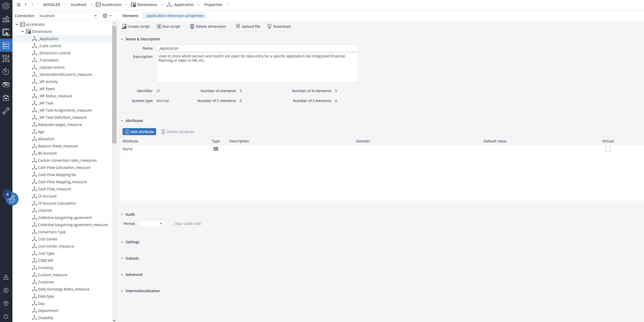Viewport: 644px width, 322px height.
Task: Collapse the Dimensions tree node
Action: (x=23, y=32)
